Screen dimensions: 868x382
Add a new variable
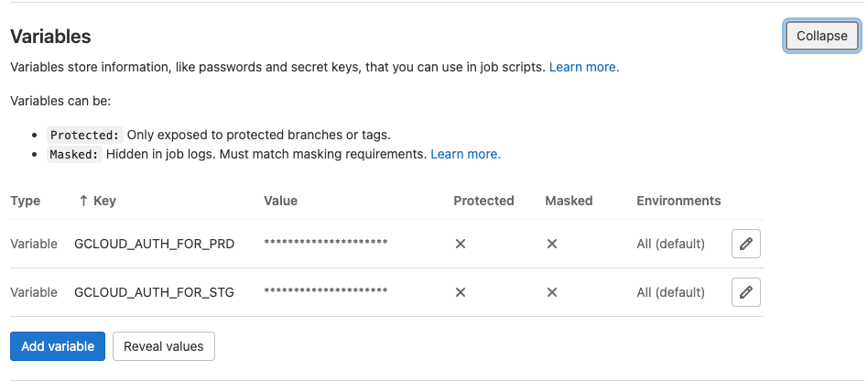coord(58,346)
